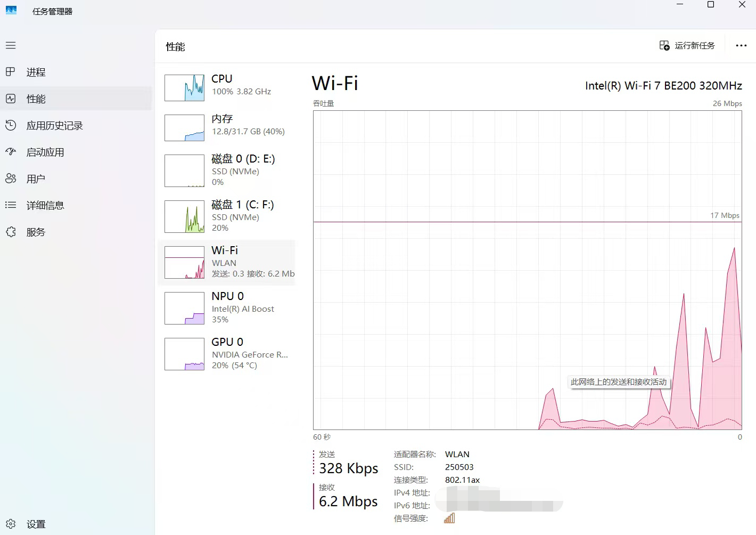Click the 用户 people icon

click(x=11, y=179)
